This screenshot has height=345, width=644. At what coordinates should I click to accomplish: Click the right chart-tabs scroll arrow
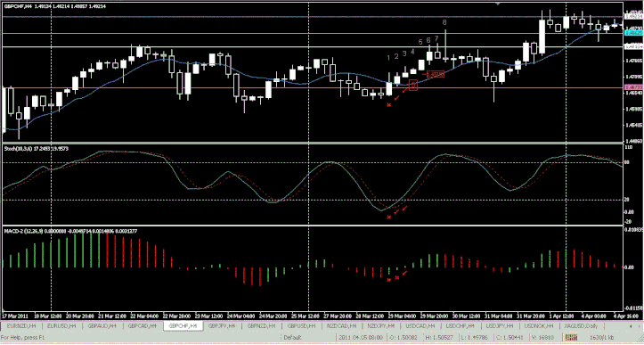pyautogui.click(x=639, y=326)
